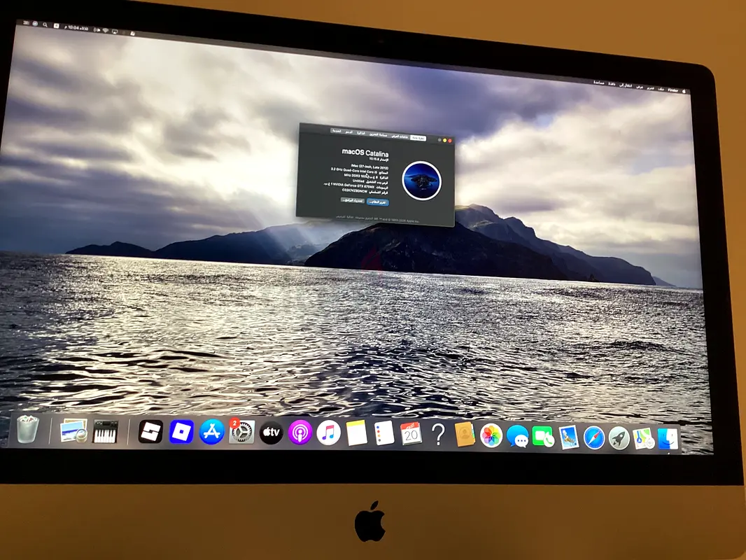Launch Photos from the Dock
Screen dimensions: 746x560
(491, 435)
